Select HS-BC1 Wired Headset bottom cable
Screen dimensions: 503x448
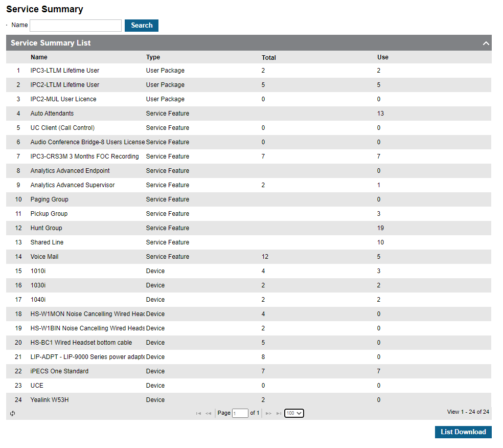pyautogui.click(x=248, y=343)
